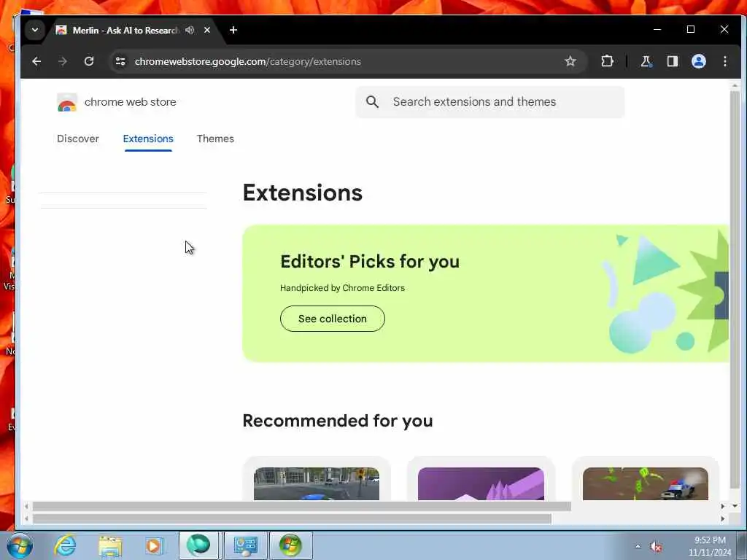The image size is (747, 560).
Task: Switch to the Themes tab
Action: [x=215, y=139]
